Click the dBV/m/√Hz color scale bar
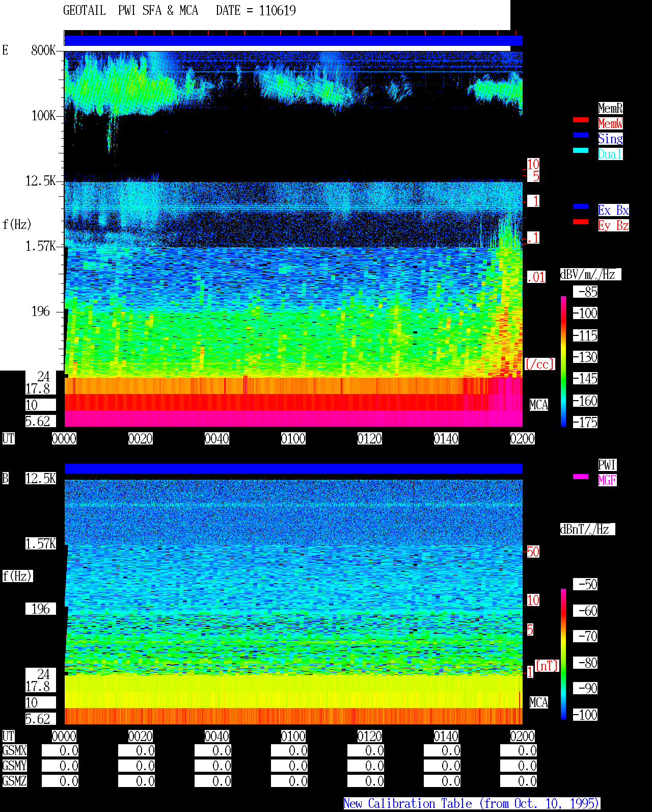Image resolution: width=652 pixels, height=812 pixels. click(563, 361)
